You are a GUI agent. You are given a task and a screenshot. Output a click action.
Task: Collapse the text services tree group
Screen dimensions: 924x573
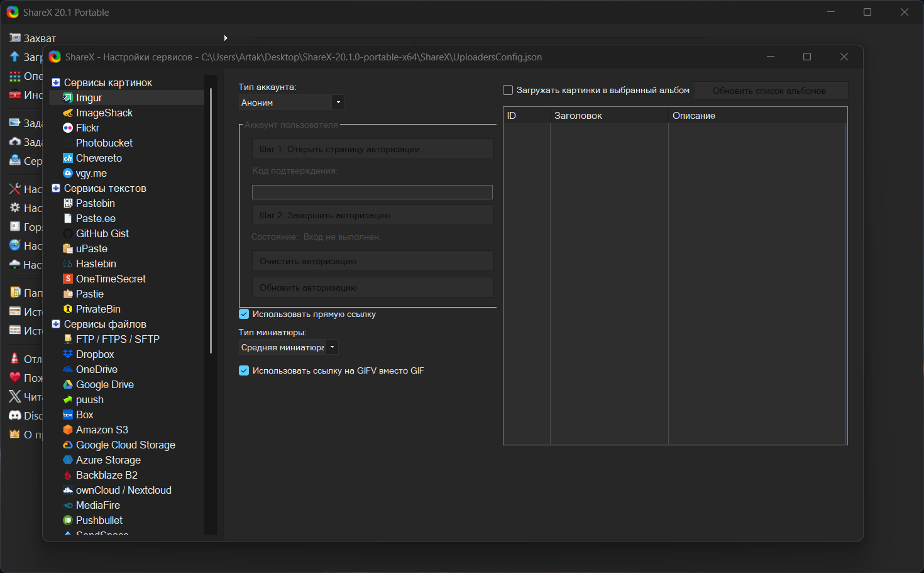tap(56, 188)
